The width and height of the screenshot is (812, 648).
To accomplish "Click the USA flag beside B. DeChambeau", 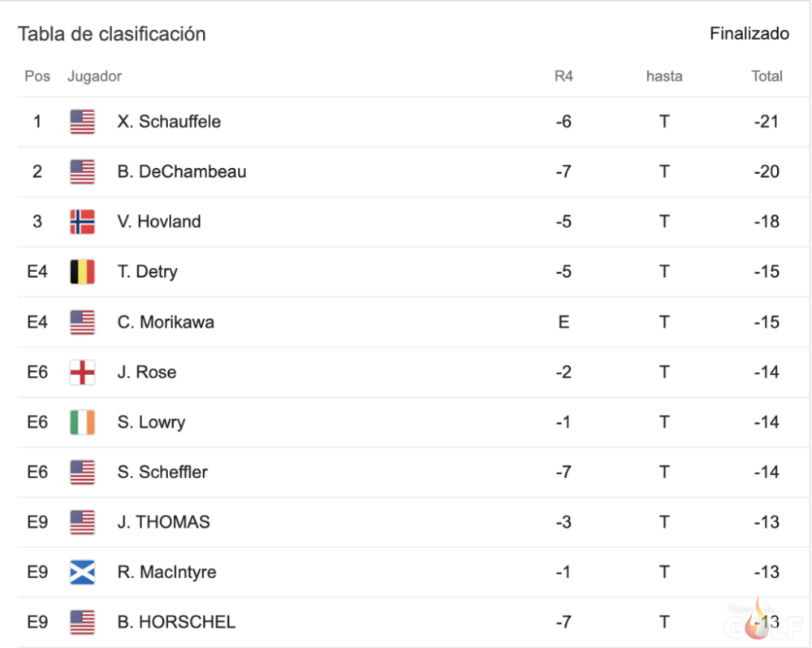I will (82, 172).
